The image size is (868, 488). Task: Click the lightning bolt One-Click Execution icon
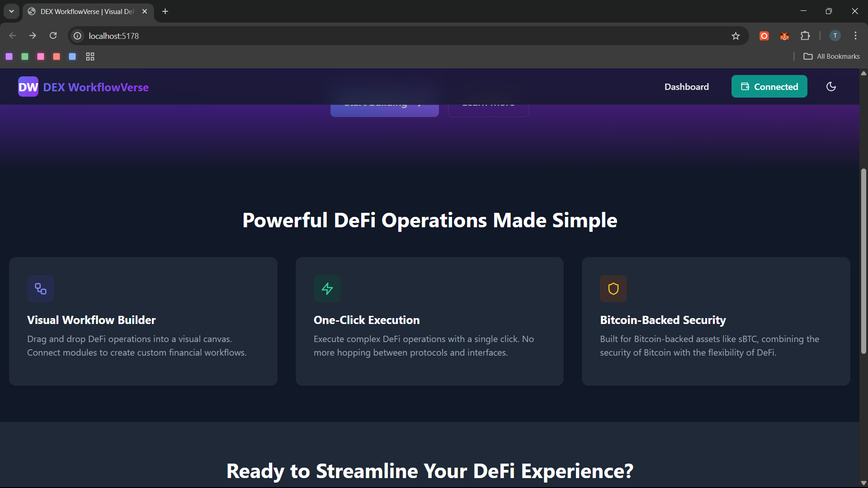327,289
